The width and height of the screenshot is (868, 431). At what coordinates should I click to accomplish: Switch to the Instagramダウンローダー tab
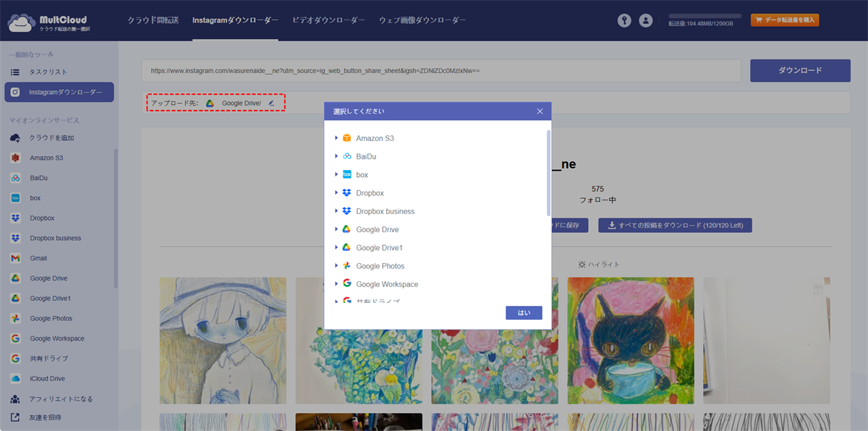235,20
